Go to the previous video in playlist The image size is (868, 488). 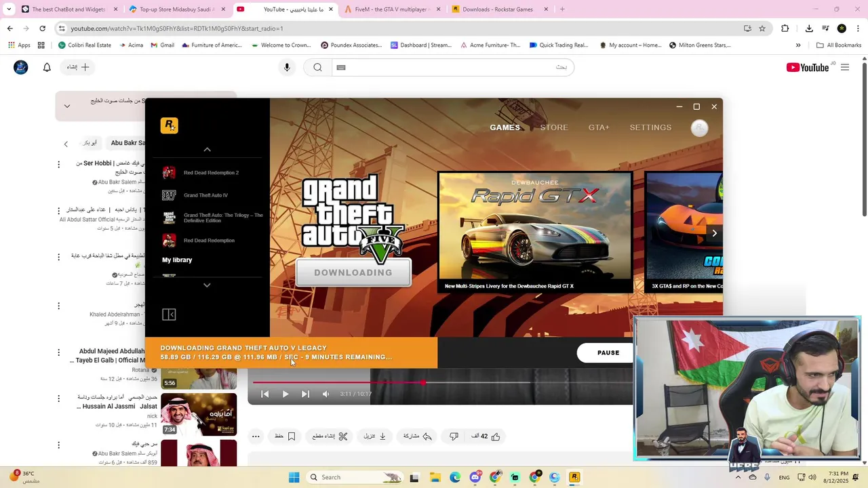pos(265,394)
